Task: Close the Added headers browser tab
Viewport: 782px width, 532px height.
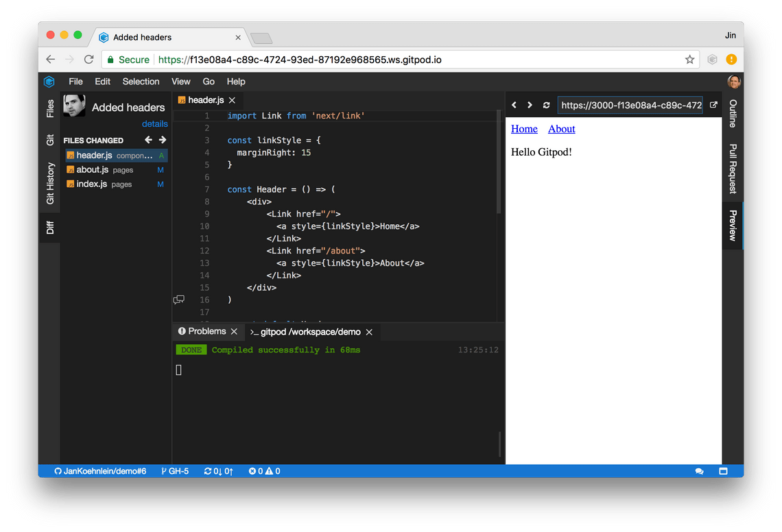Action: (x=238, y=38)
